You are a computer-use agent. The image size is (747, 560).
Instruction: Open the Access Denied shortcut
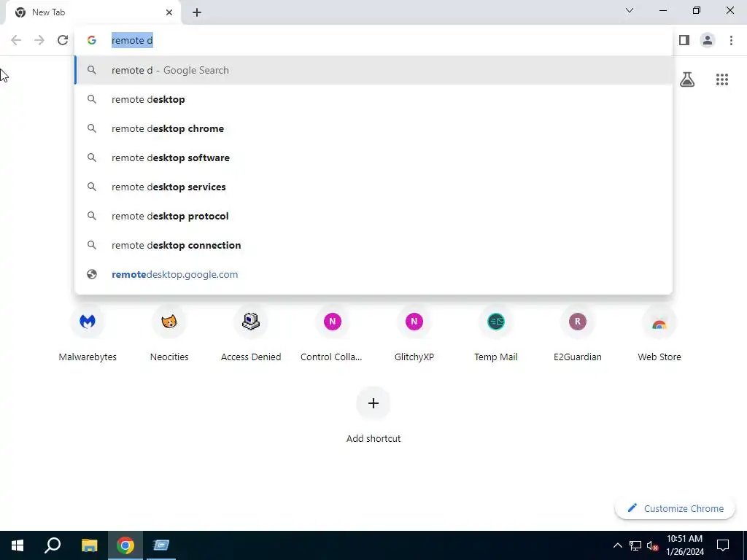point(251,333)
